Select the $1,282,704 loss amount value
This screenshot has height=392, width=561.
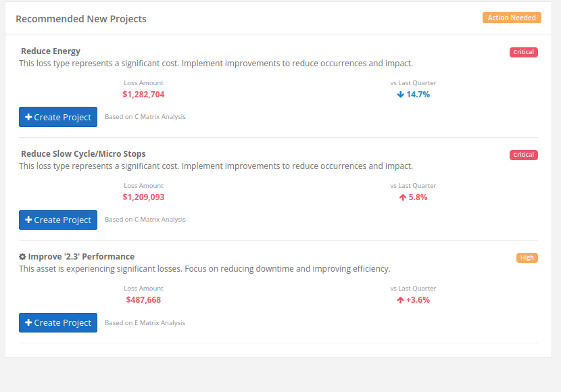(143, 95)
